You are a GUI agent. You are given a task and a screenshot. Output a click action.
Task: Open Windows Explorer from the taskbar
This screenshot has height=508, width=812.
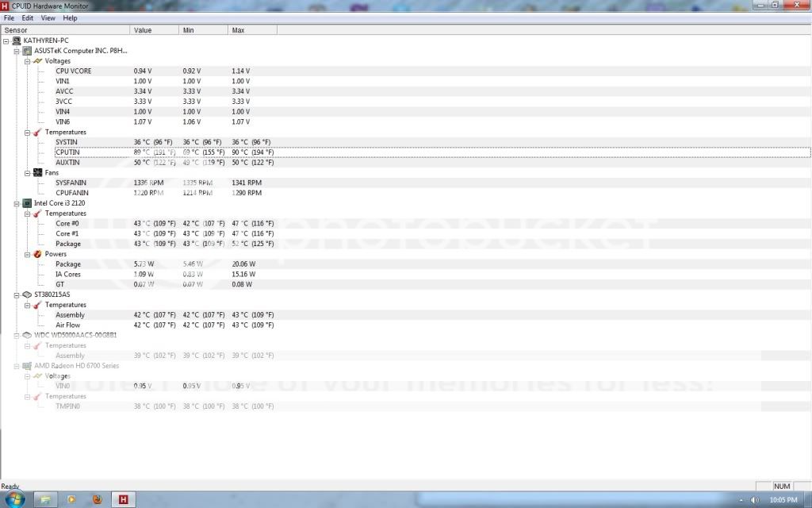45,499
